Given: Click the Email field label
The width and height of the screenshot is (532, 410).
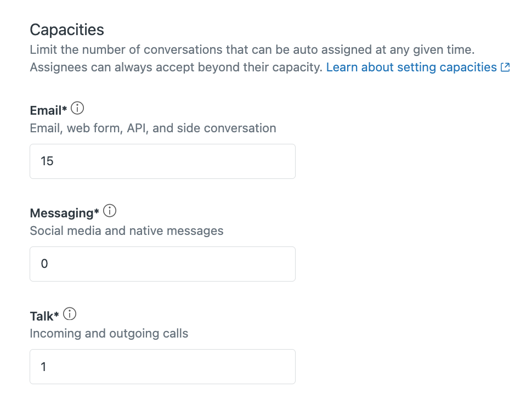Looking at the screenshot, I should tap(46, 110).
